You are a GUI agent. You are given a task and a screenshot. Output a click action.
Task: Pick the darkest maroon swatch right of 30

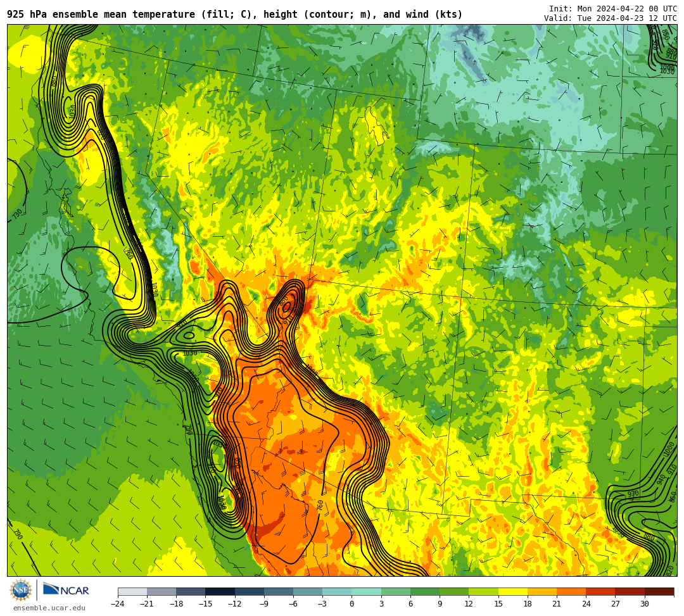pyautogui.click(x=659, y=591)
